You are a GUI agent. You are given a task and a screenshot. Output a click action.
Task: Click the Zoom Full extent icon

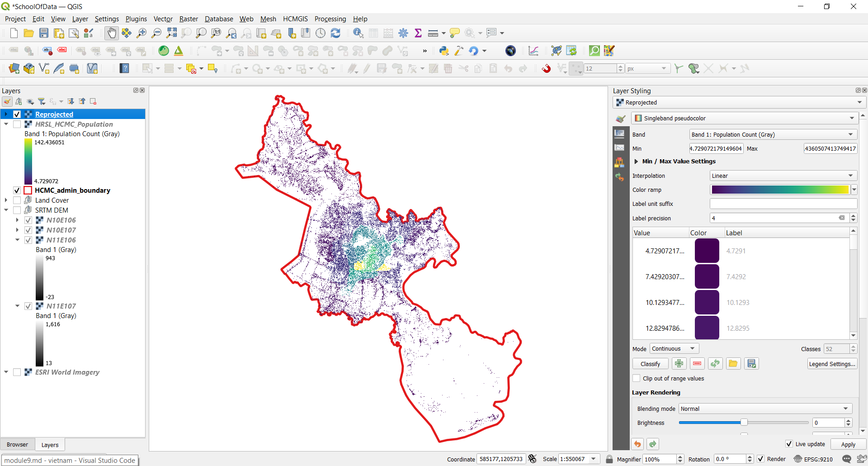pos(171,33)
